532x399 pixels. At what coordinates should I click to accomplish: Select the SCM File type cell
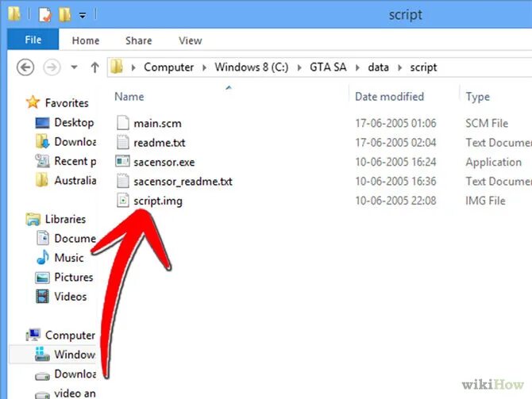[x=487, y=123]
